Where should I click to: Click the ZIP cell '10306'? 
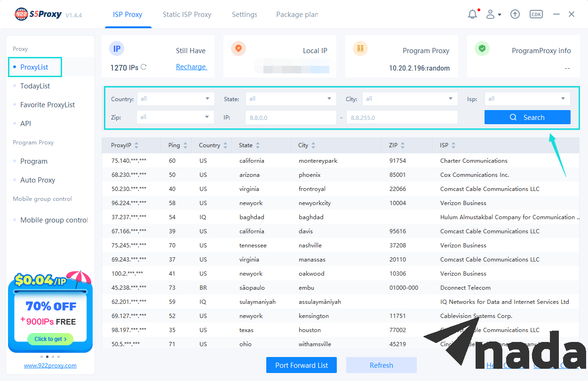pos(397,274)
